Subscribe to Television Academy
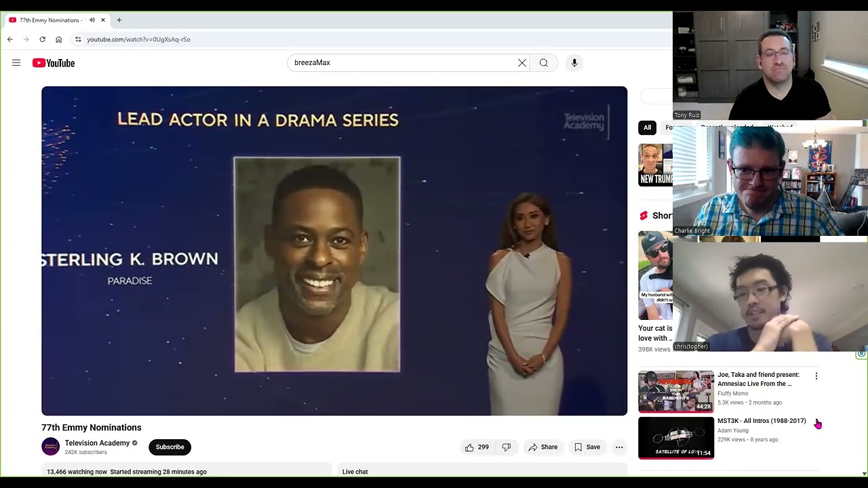 [x=170, y=447]
